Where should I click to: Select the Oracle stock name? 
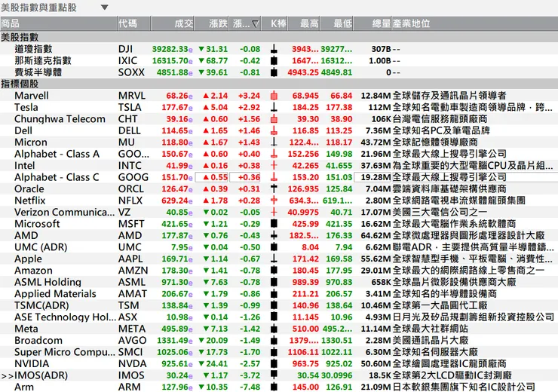coord(29,189)
